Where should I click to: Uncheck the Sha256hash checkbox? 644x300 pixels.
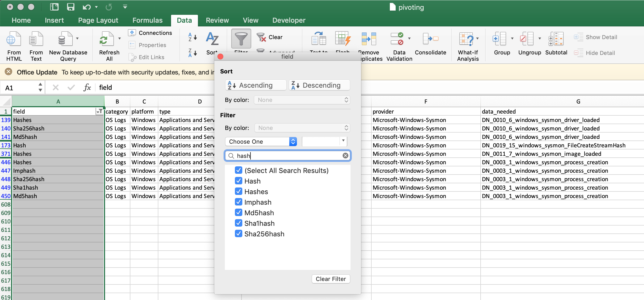239,234
